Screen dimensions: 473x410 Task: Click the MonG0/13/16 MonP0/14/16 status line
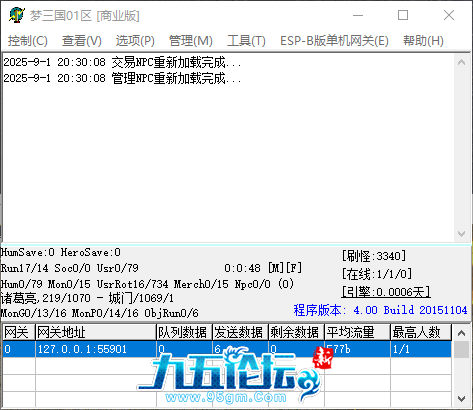[100, 313]
